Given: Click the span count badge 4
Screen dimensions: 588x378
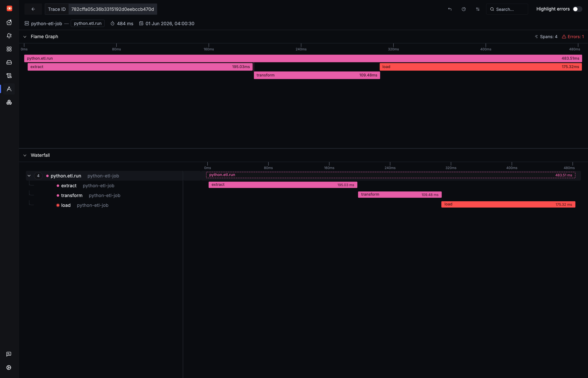Looking at the screenshot, I should pyautogui.click(x=38, y=176).
